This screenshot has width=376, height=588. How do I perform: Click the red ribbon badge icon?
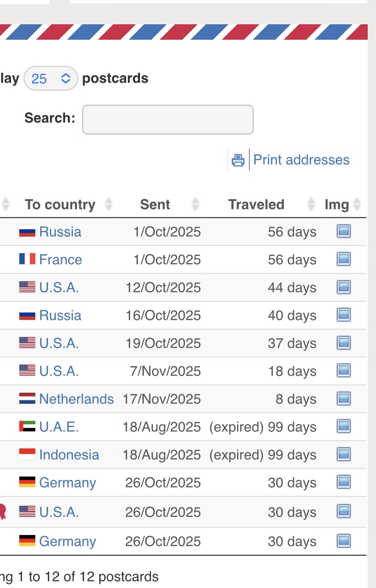[x=3, y=512]
